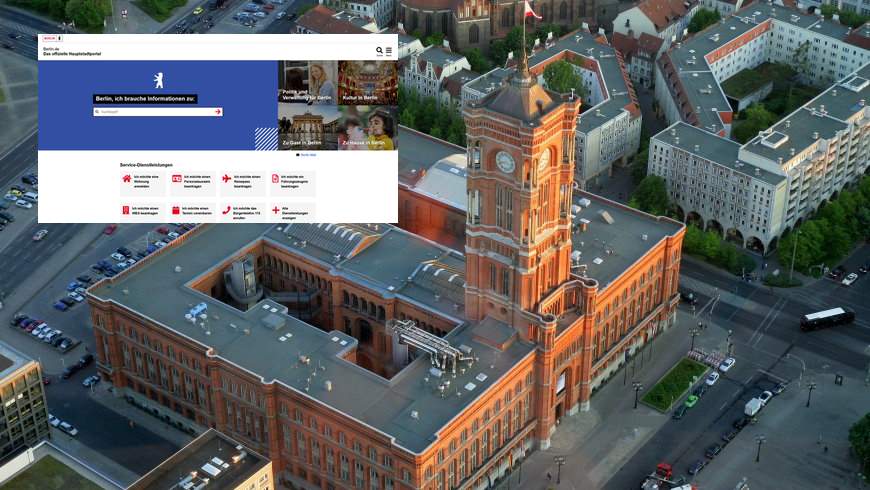870x490 pixels.
Task: Click the airplane icon for Reisepass
Action: (226, 179)
